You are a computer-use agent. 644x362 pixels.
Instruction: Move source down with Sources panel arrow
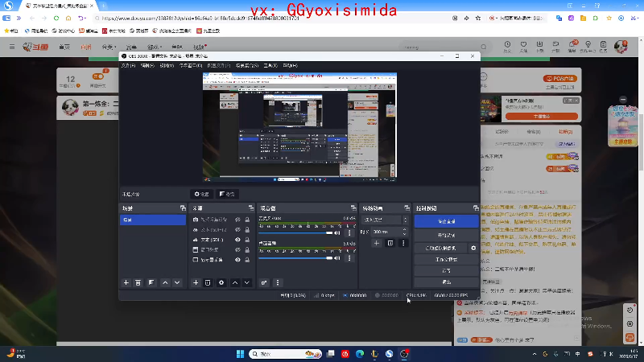tap(247, 283)
